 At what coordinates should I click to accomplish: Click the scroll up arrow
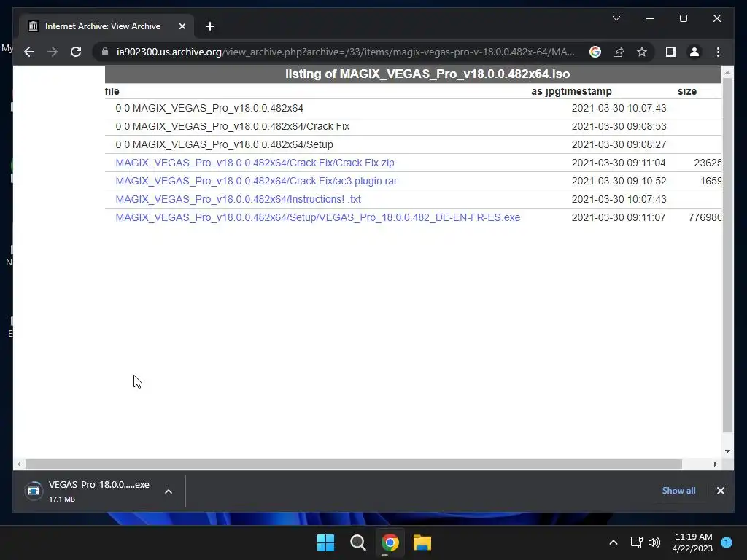(x=727, y=72)
